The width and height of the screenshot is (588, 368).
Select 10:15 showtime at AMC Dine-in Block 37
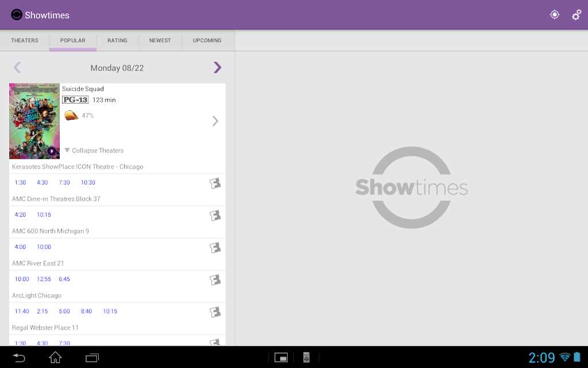coord(44,215)
